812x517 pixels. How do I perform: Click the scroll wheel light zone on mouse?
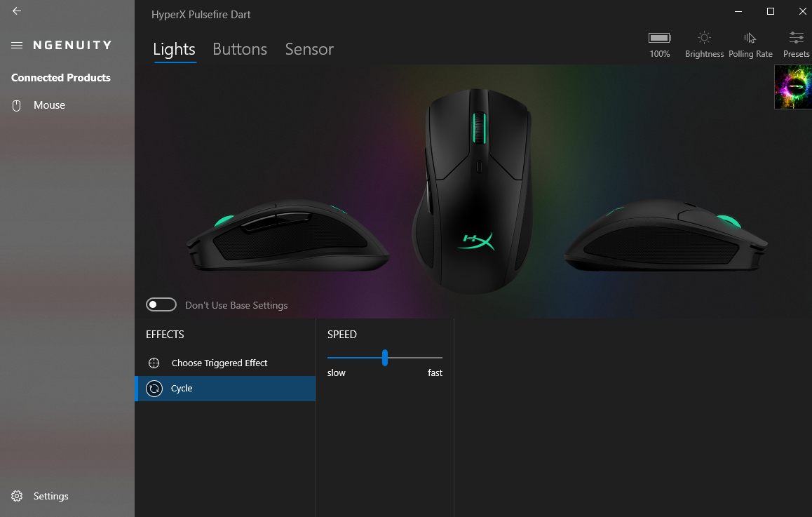(x=479, y=128)
